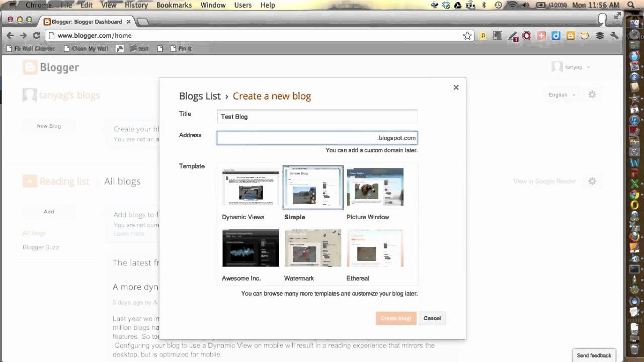Click the Add button under Reading list
This screenshot has width=644, height=362.
(x=49, y=212)
